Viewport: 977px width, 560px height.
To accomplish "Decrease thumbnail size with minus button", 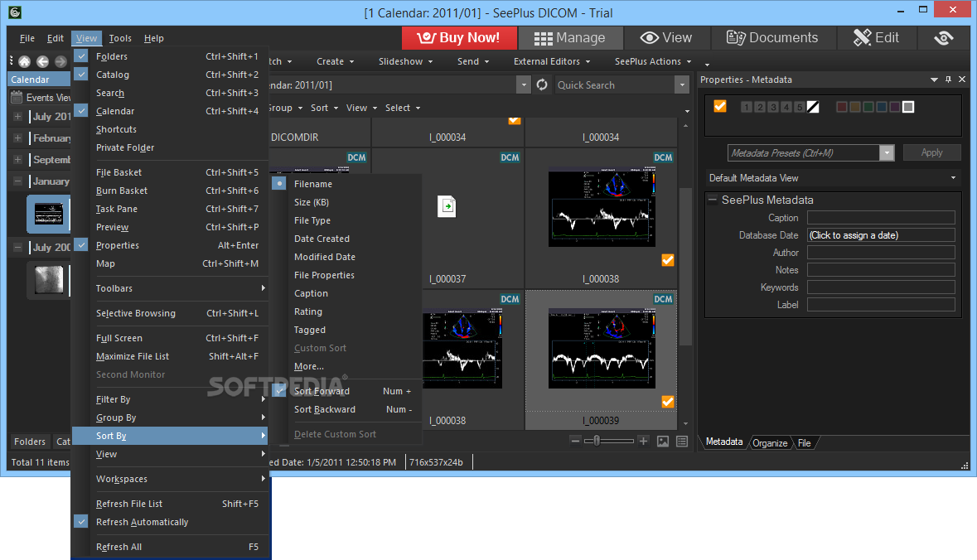I will click(x=575, y=441).
